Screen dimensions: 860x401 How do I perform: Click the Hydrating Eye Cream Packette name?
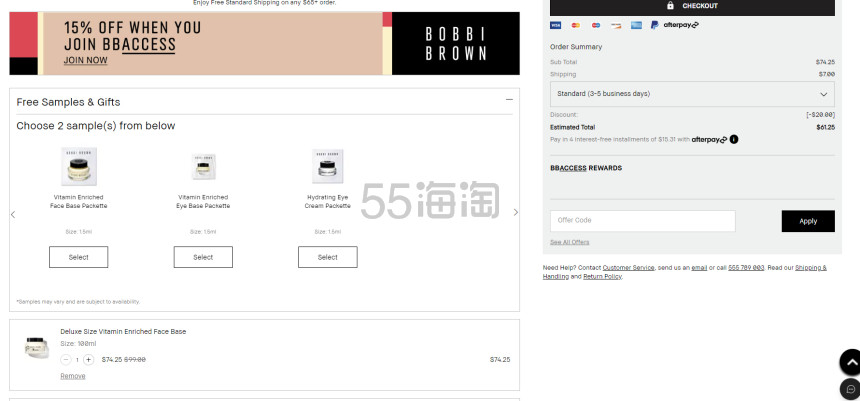point(327,201)
